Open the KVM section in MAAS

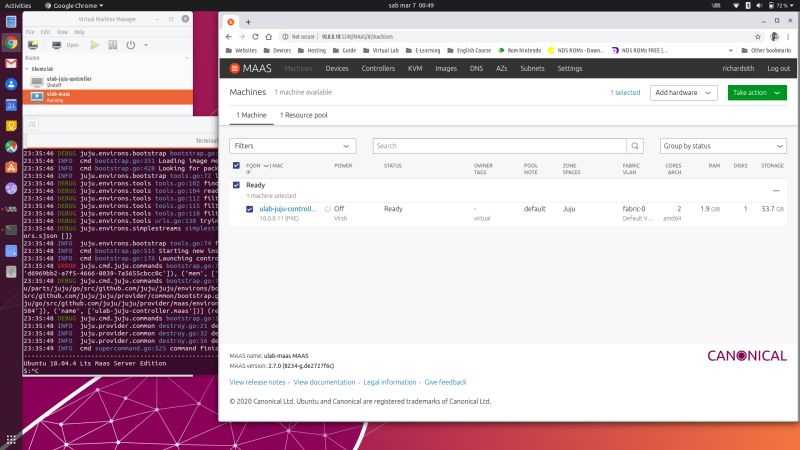415,68
